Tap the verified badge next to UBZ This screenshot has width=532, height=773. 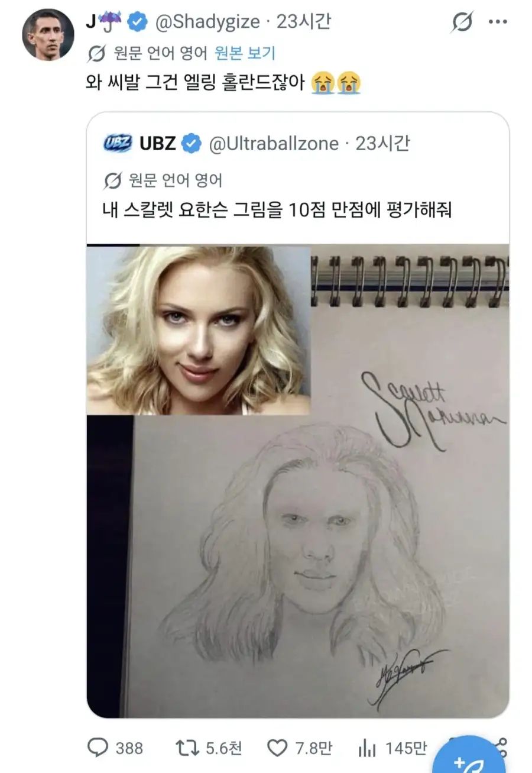pyautogui.click(x=192, y=143)
